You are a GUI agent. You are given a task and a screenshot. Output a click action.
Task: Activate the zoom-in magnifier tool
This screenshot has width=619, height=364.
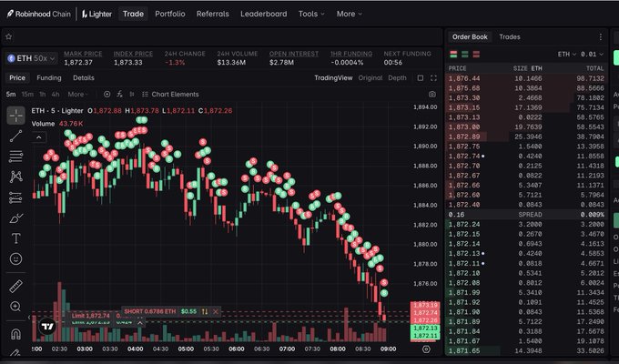tap(15, 307)
